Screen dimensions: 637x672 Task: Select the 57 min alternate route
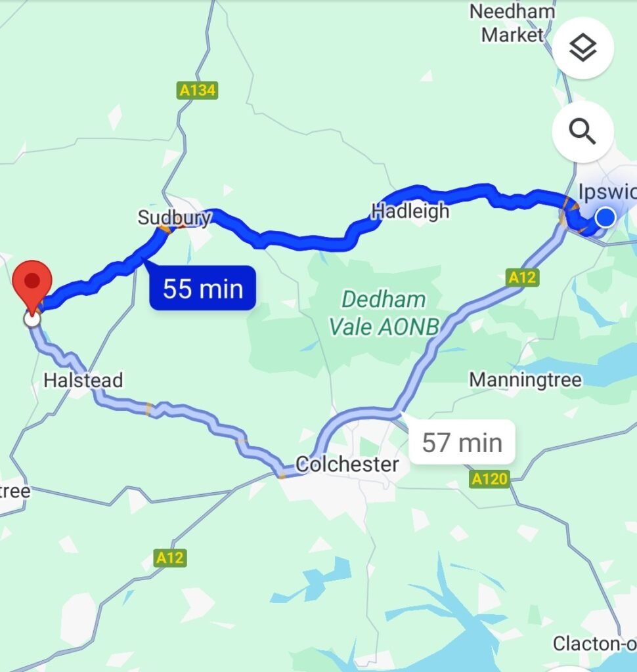point(462,442)
